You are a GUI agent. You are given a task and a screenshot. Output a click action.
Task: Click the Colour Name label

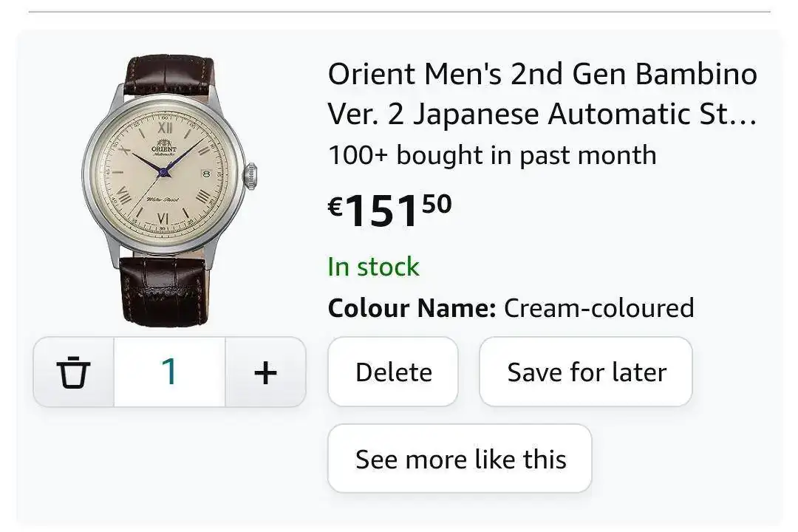[412, 308]
